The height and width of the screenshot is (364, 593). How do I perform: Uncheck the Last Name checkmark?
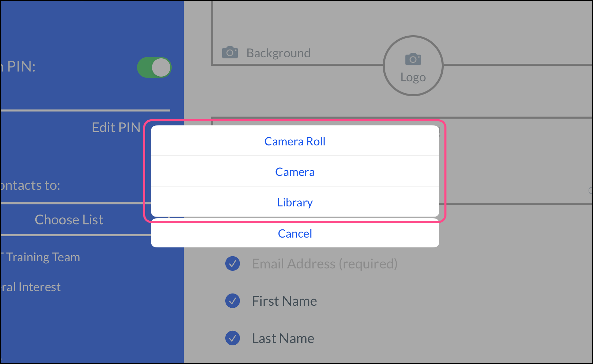tap(233, 338)
